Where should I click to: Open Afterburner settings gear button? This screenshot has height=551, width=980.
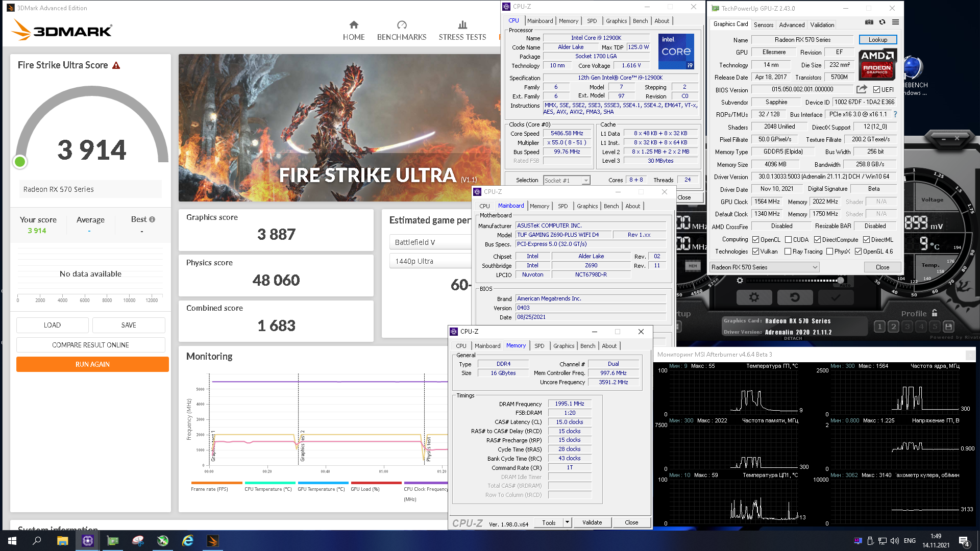(754, 297)
